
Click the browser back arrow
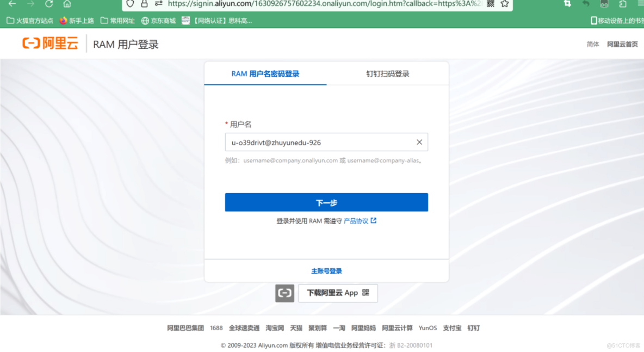[12, 4]
